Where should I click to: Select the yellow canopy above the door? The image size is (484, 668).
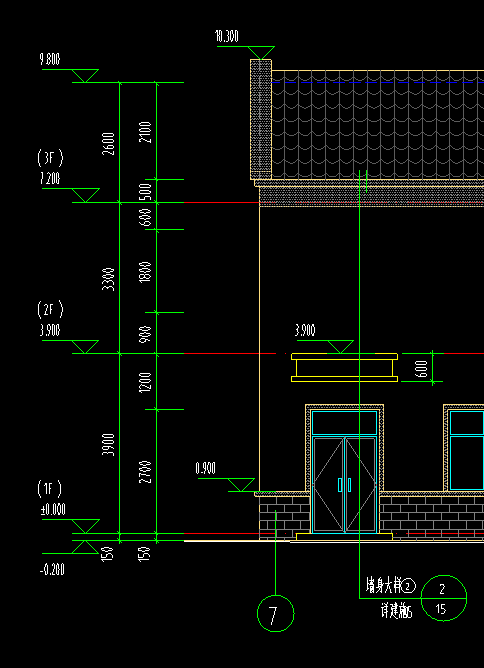344,368
